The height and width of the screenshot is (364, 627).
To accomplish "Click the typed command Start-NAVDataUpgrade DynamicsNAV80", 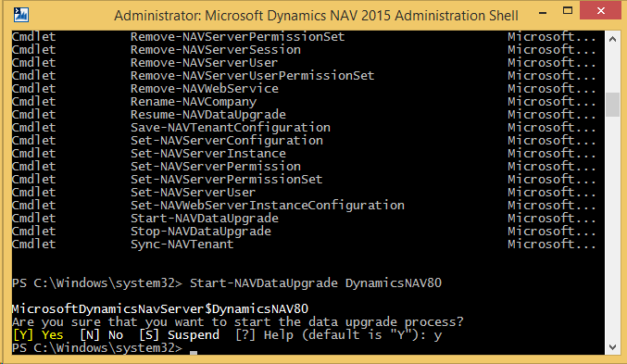I will (316, 283).
